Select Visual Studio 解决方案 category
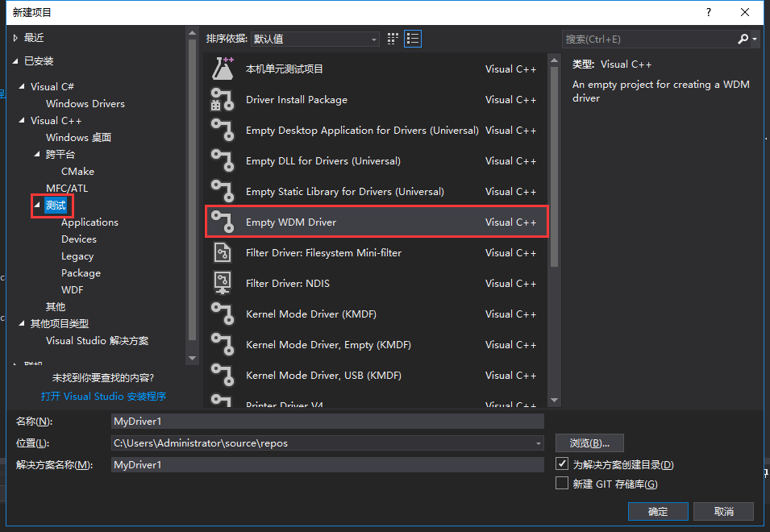 coord(98,341)
